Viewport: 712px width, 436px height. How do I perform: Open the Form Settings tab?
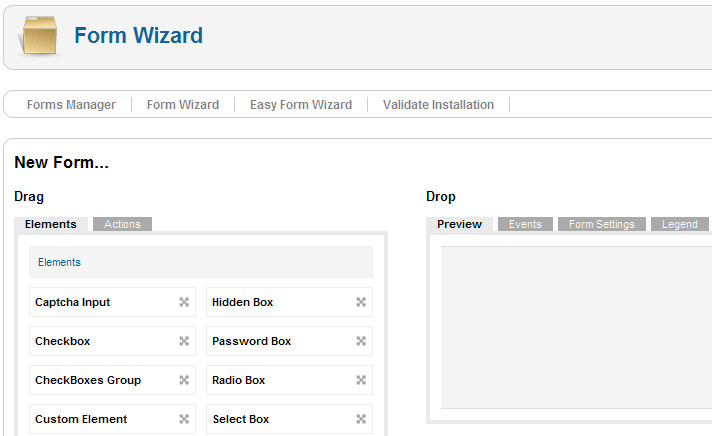coord(601,224)
